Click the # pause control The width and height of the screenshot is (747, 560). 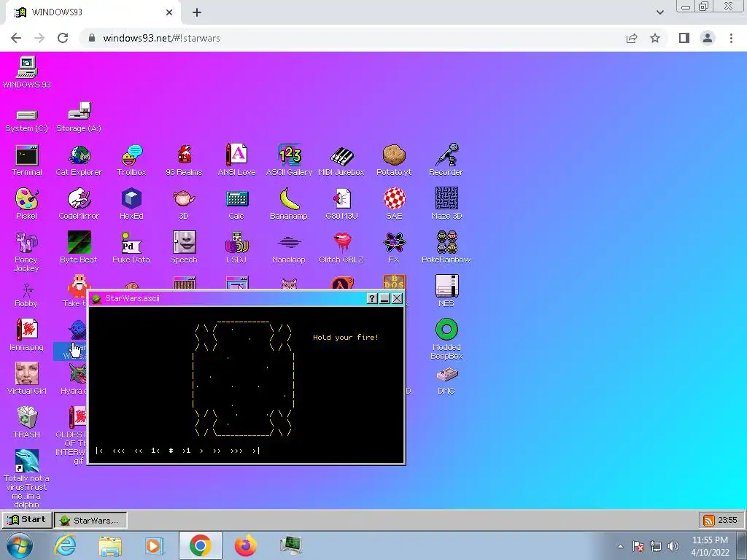pos(171,451)
